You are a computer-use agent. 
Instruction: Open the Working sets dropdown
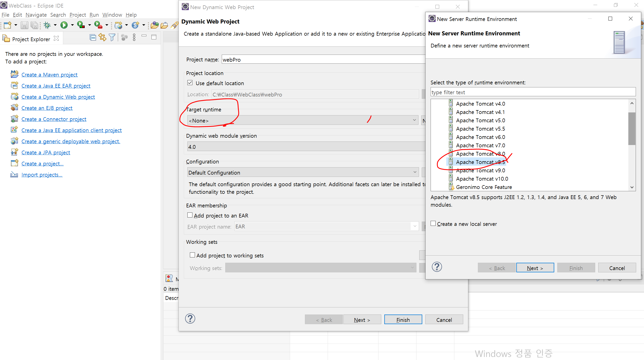[x=321, y=268]
